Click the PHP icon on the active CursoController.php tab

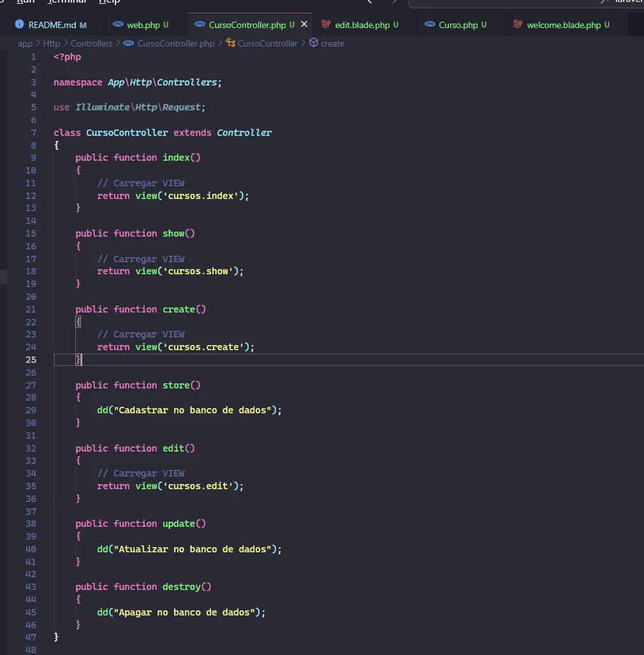(198, 24)
